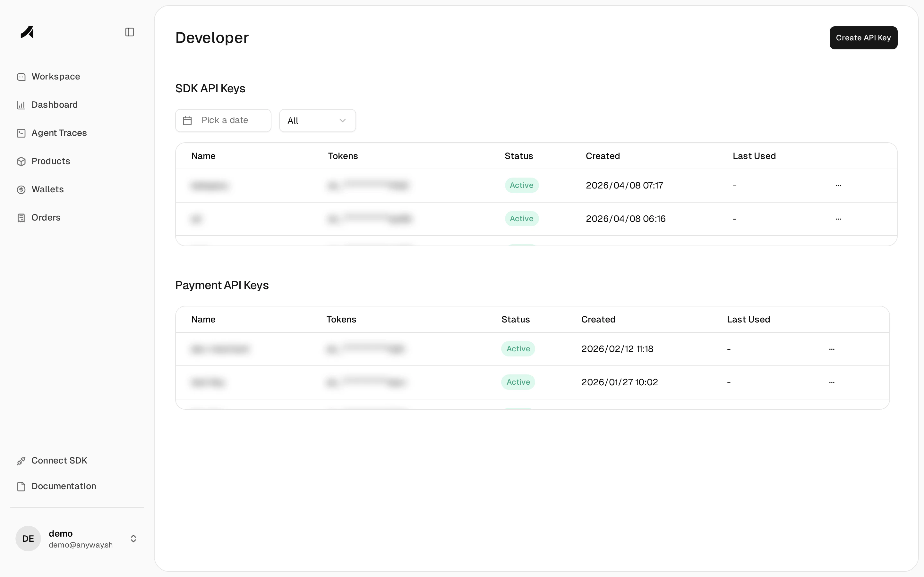This screenshot has width=924, height=577.
Task: Select the Products icon
Action: click(21, 161)
